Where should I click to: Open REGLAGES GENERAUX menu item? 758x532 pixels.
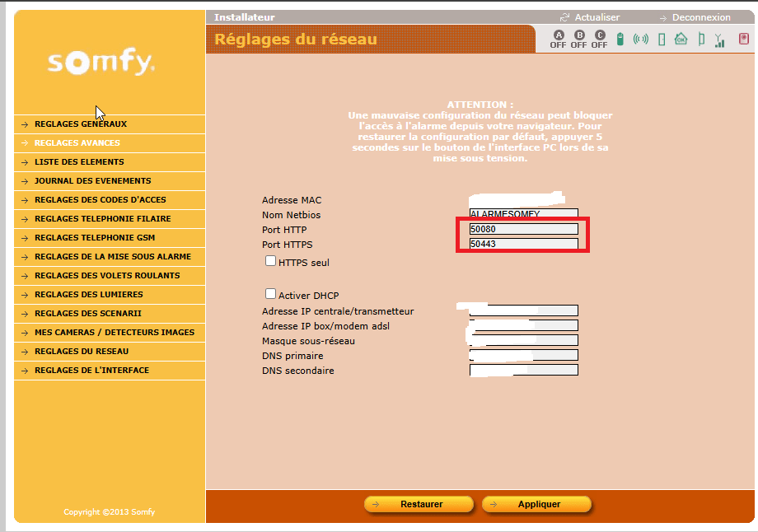[x=81, y=124]
